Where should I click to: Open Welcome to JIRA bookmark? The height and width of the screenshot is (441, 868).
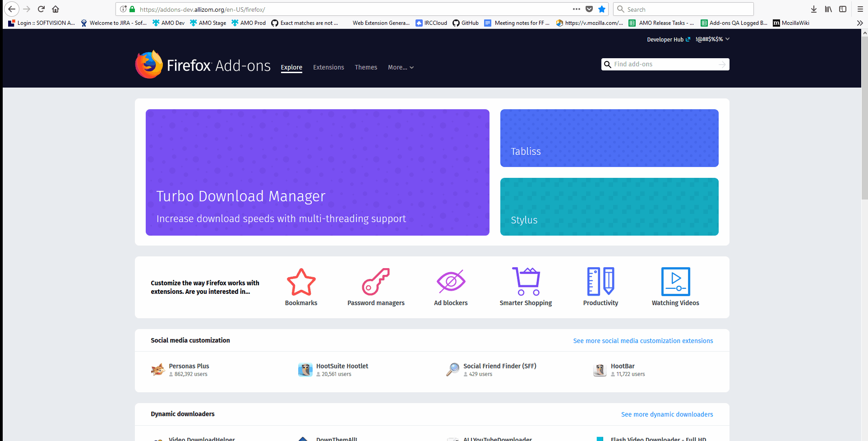114,23
